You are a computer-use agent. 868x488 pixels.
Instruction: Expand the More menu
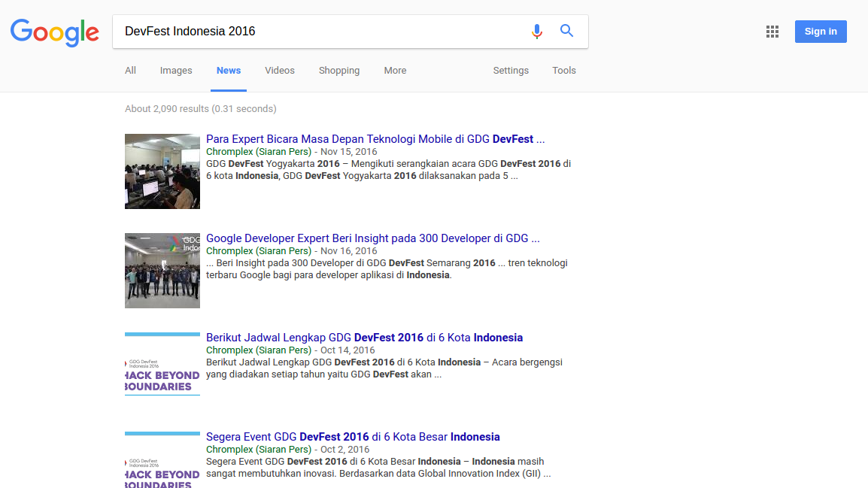[395, 71]
